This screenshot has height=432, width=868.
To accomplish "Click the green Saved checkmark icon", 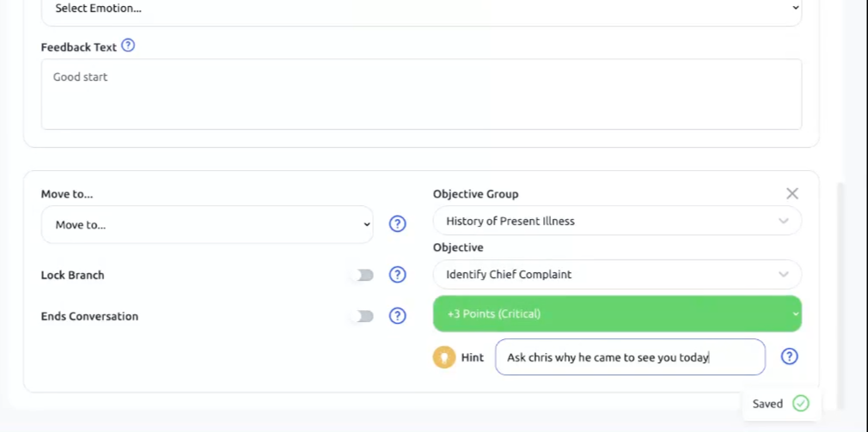I will tap(801, 404).
